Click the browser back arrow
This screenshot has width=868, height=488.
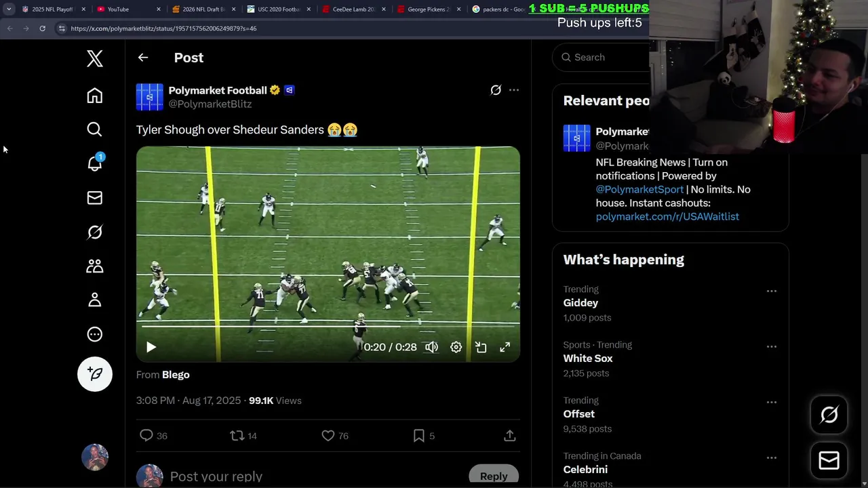click(9, 28)
